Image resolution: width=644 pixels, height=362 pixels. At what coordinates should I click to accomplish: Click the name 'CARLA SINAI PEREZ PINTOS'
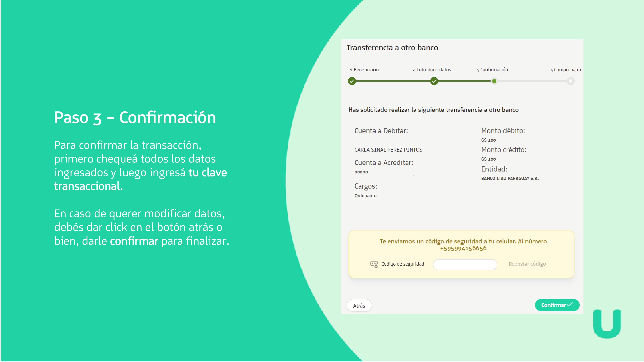[x=388, y=150]
